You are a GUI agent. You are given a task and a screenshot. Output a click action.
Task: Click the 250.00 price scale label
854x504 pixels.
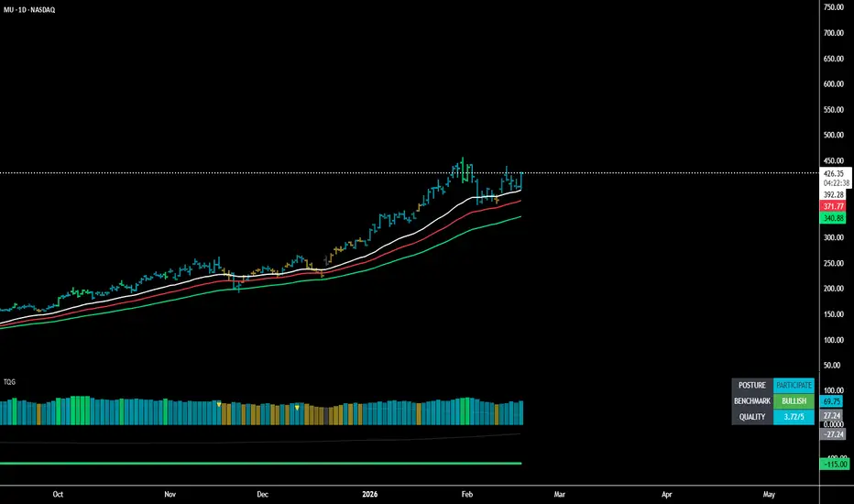(x=833, y=263)
